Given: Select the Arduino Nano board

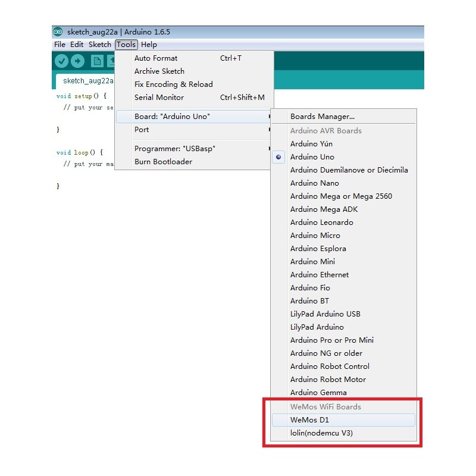Looking at the screenshot, I should tap(343, 183).
